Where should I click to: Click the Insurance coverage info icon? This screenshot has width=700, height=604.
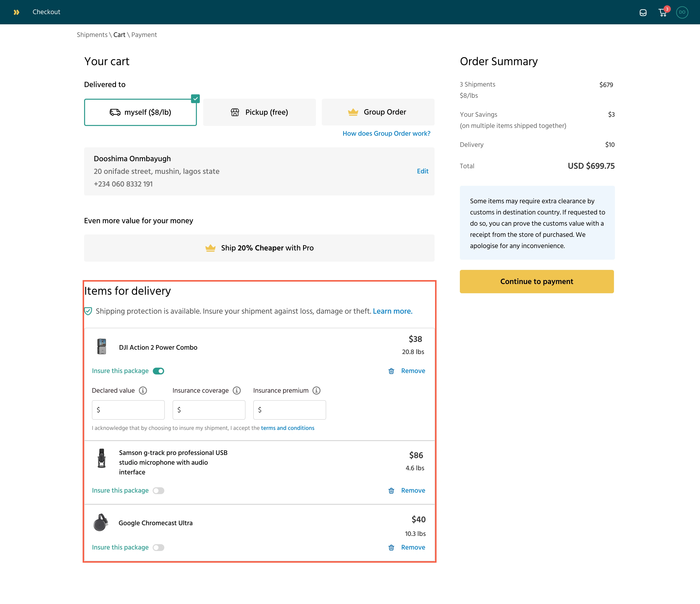pos(237,390)
